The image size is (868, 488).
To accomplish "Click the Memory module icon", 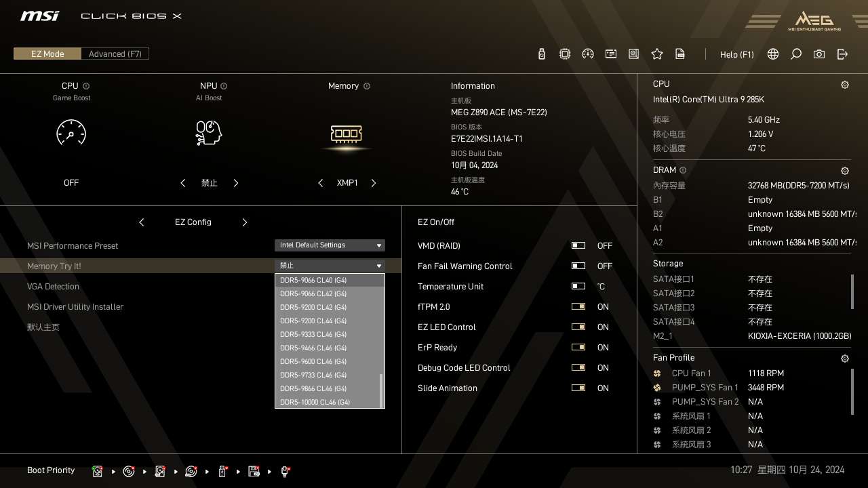I will (347, 134).
